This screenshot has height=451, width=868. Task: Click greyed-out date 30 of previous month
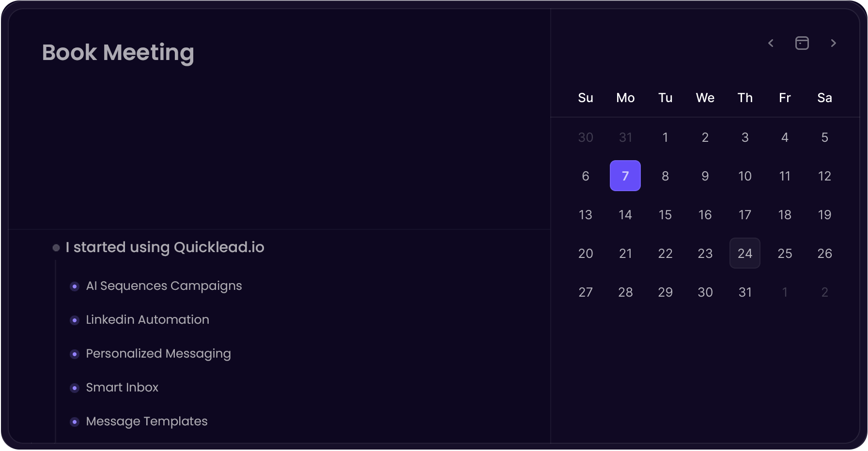coord(585,137)
